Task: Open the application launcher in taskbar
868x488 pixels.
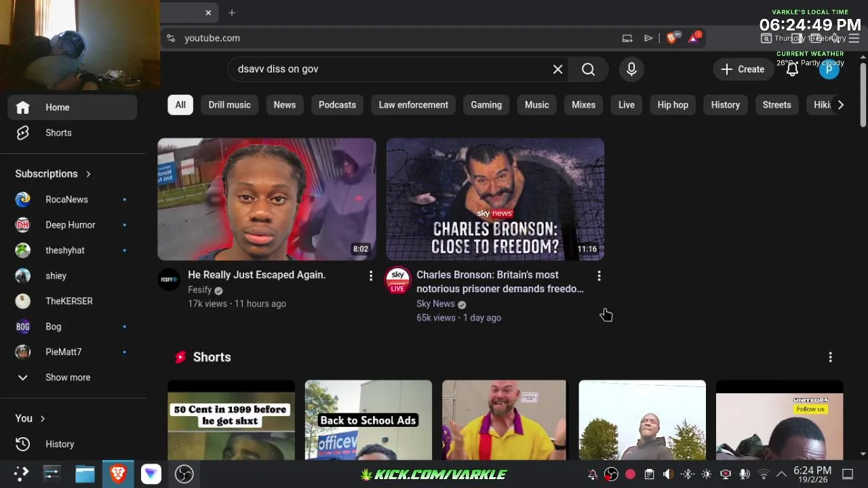Action: pyautogui.click(x=21, y=474)
